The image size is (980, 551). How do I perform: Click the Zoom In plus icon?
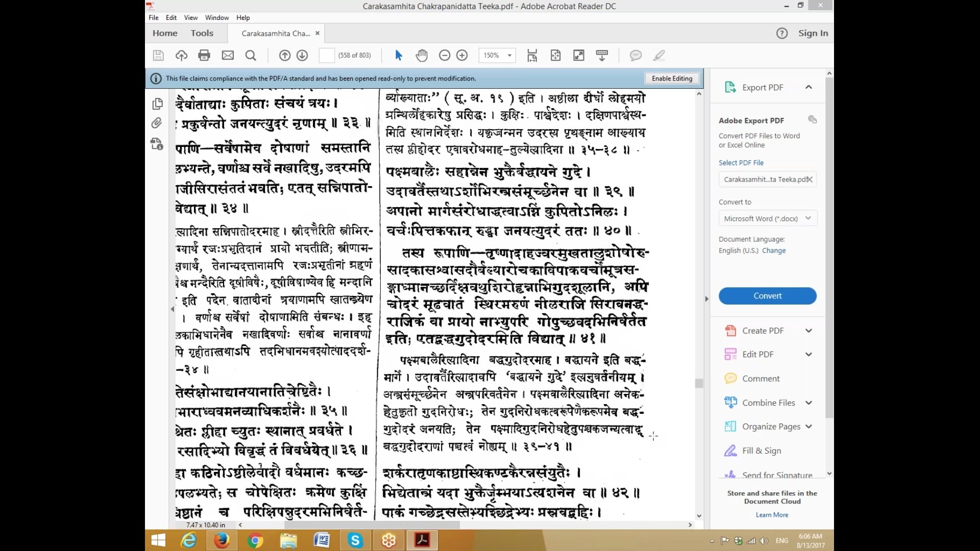tap(462, 55)
